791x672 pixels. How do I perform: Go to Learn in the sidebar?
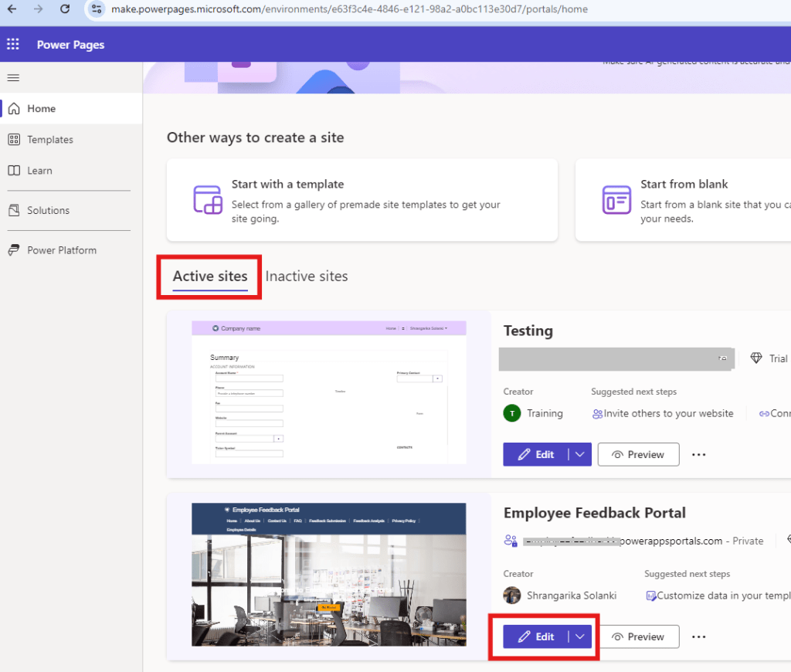(39, 171)
